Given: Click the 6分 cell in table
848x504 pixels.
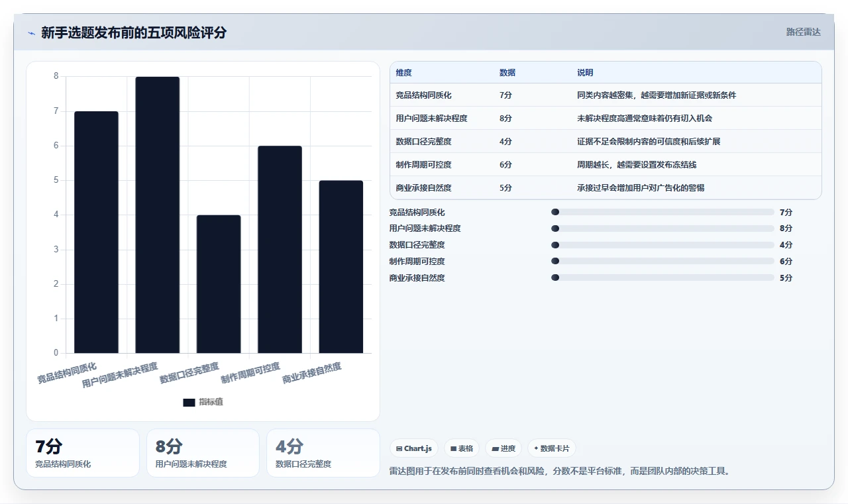Looking at the screenshot, I should pyautogui.click(x=505, y=165).
